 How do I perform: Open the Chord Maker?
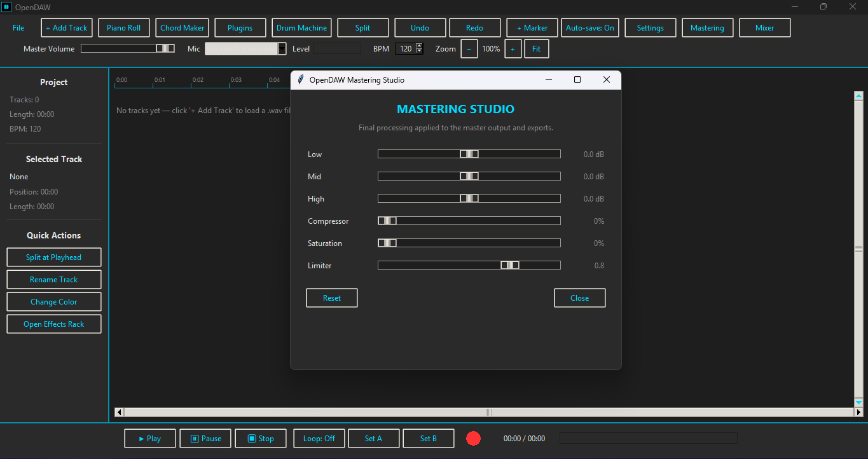pos(183,28)
